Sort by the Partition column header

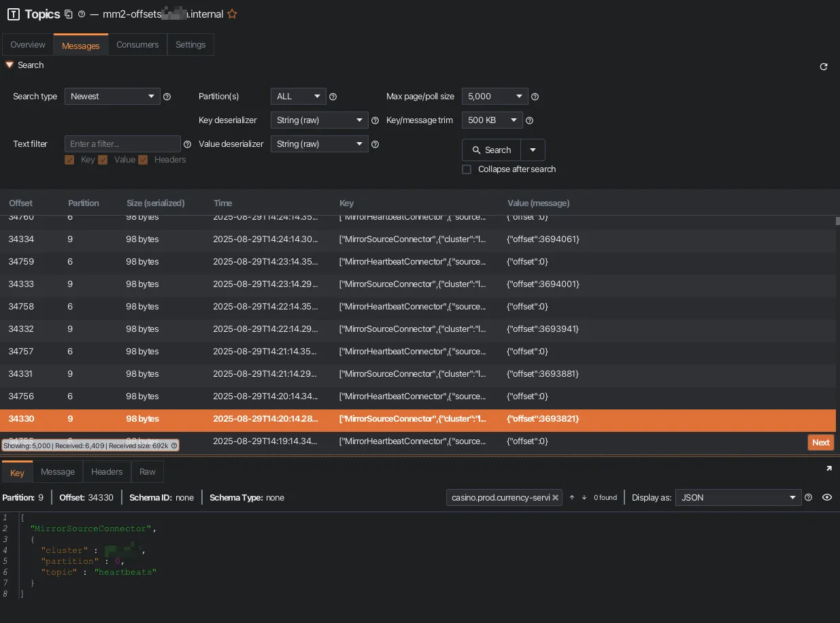pyautogui.click(x=84, y=203)
